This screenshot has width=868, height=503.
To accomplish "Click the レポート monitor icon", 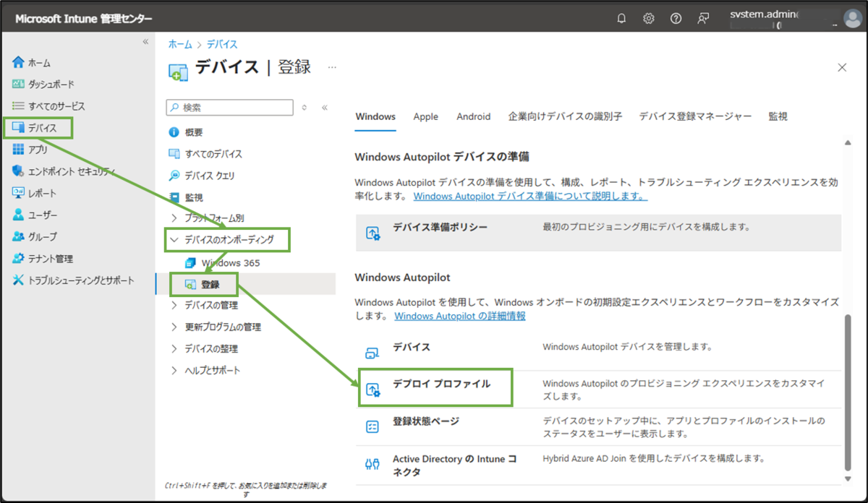I will (19, 193).
